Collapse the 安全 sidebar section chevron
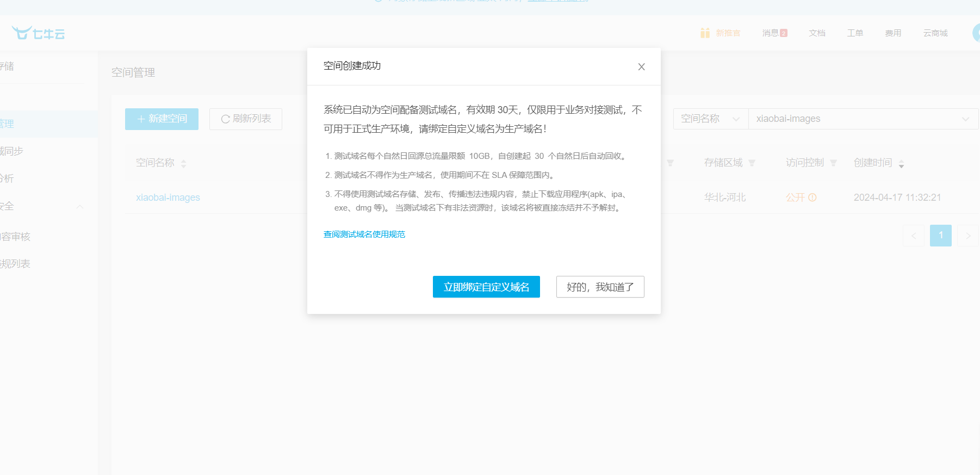Viewport: 980px width, 475px height. click(x=80, y=206)
